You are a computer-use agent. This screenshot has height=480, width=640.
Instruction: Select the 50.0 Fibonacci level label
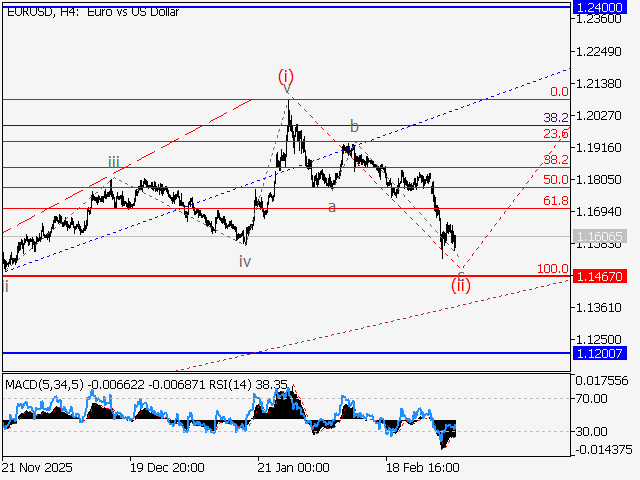point(556,180)
